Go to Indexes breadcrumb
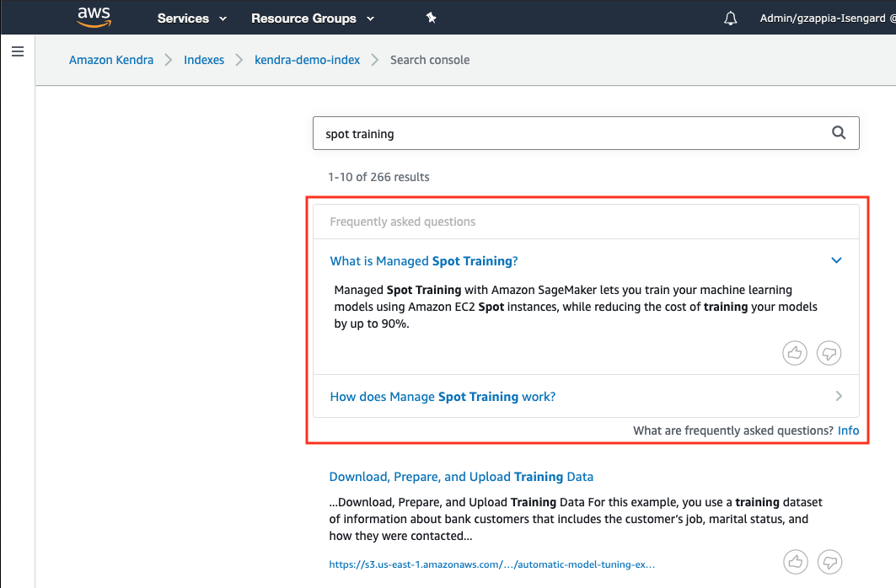 [x=204, y=60]
